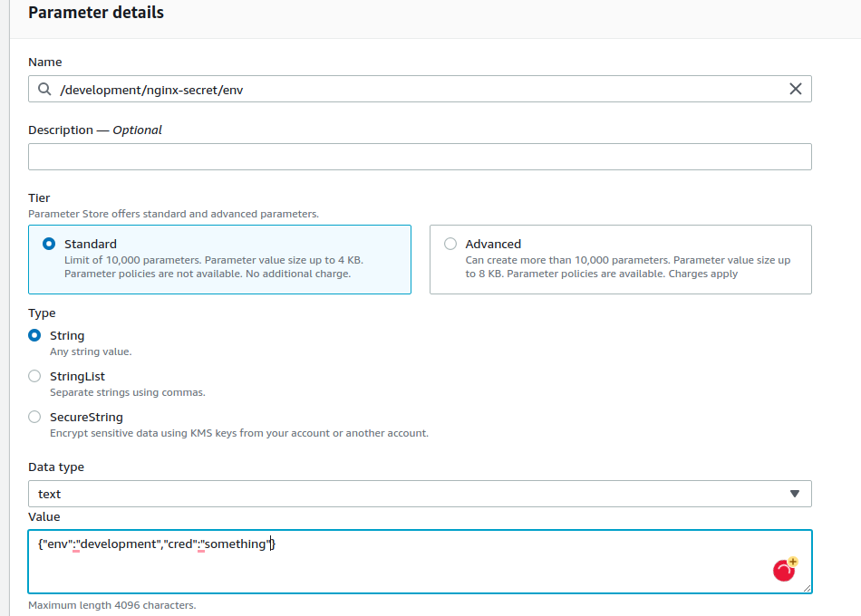The height and width of the screenshot is (616, 861).
Task: Expand the Data type dropdown arrow
Action: pyautogui.click(x=795, y=494)
